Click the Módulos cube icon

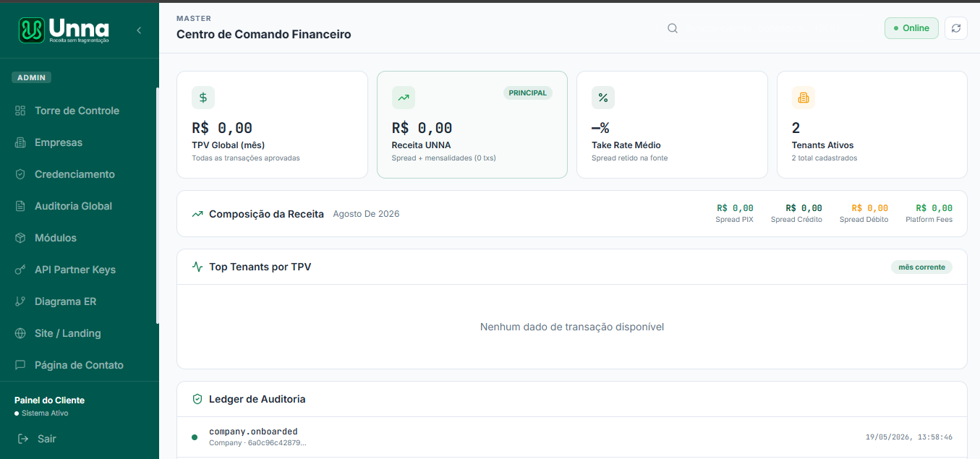20,238
